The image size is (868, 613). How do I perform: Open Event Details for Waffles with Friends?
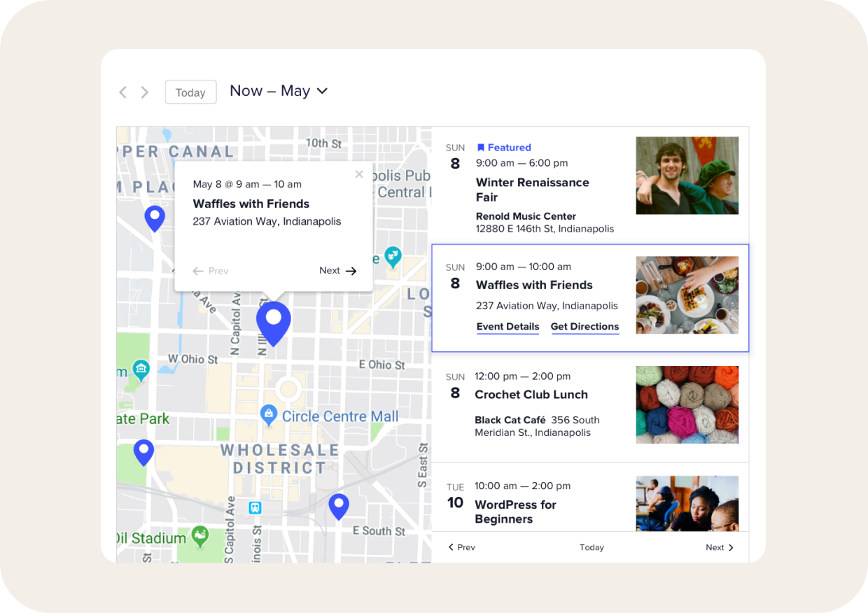coord(507,327)
